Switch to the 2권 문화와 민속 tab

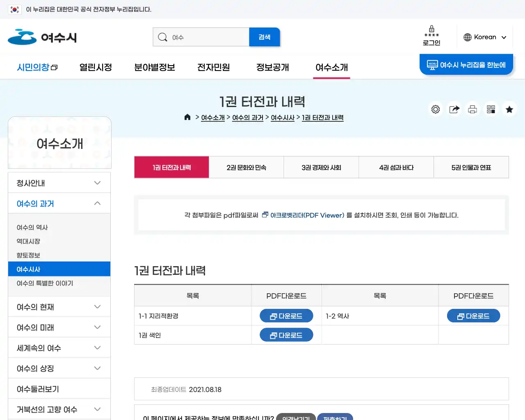tap(247, 167)
